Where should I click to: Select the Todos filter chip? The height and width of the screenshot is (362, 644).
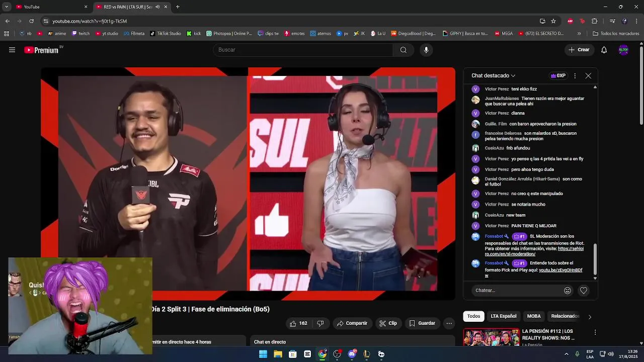473,316
